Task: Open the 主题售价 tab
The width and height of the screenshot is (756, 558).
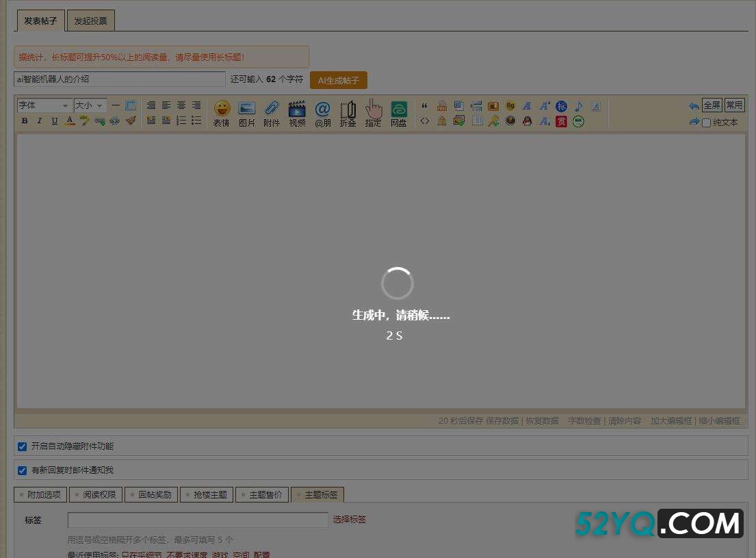Action: coord(261,494)
